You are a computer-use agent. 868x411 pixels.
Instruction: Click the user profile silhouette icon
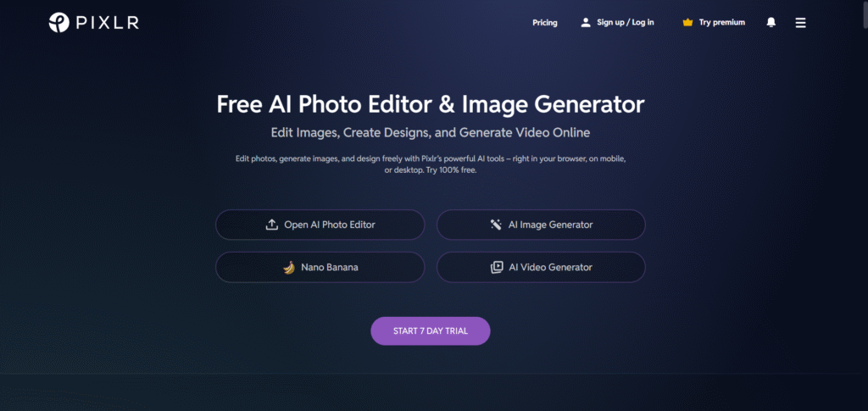pos(586,23)
